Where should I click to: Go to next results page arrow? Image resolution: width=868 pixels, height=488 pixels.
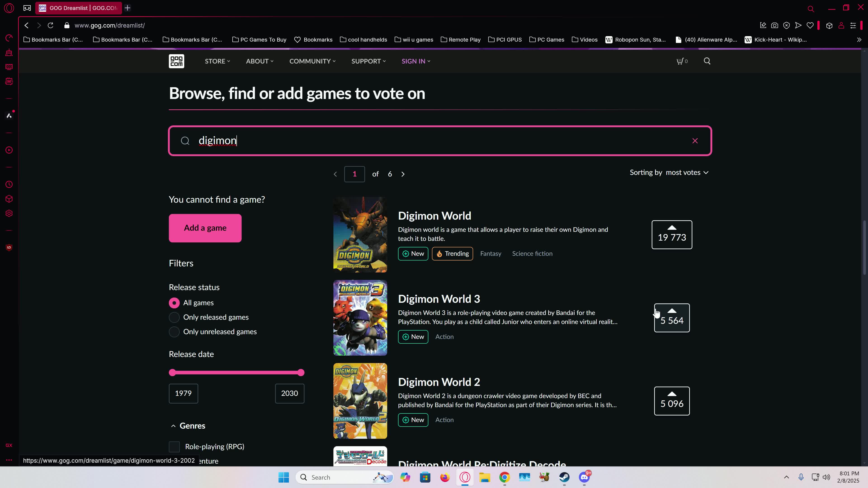[403, 174]
